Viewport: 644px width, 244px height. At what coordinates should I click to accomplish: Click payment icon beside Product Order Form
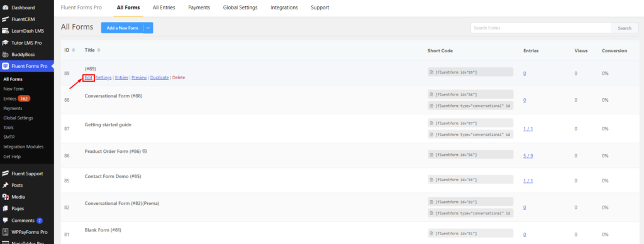click(145, 151)
